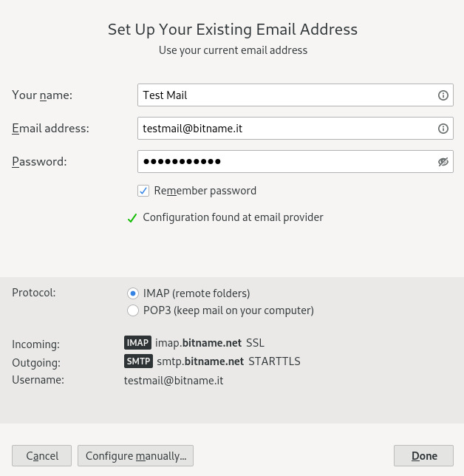Click the Username value testmail@bitname.it

(x=174, y=381)
